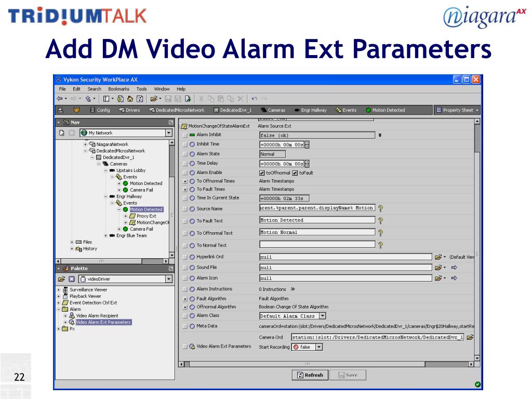
Task: Click the Nav tree horizontal scrollbar
Action: click(112, 261)
